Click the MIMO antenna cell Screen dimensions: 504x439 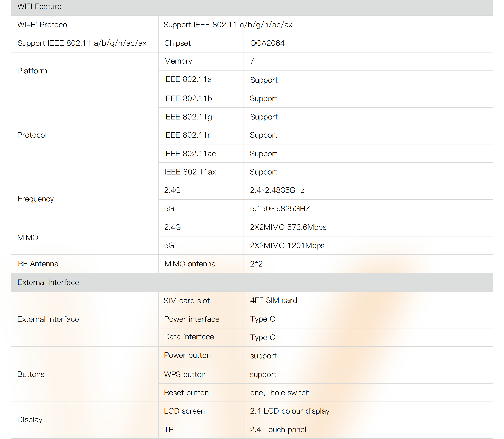coord(190,264)
